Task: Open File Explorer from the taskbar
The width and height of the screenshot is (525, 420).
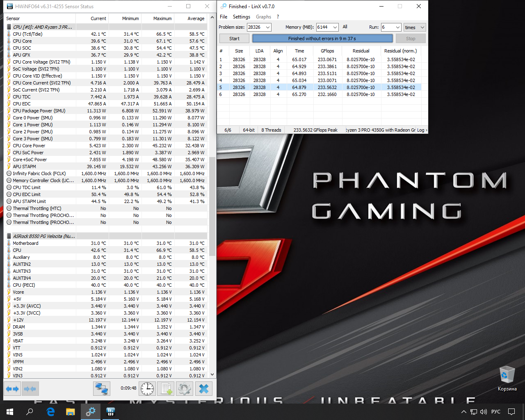Action: [71, 412]
